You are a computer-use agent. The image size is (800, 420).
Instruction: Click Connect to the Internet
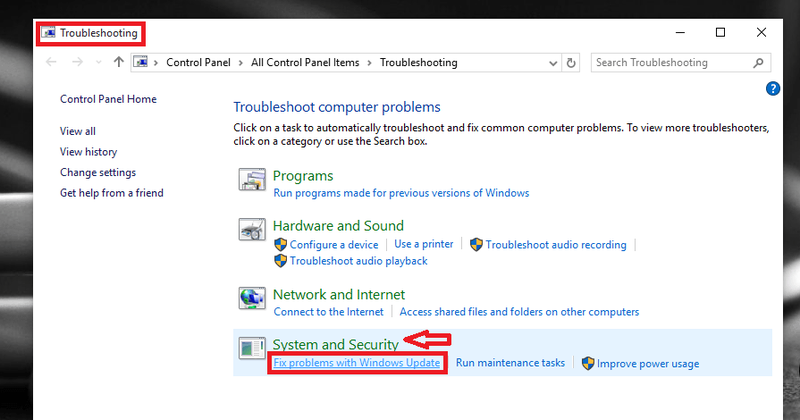329,312
